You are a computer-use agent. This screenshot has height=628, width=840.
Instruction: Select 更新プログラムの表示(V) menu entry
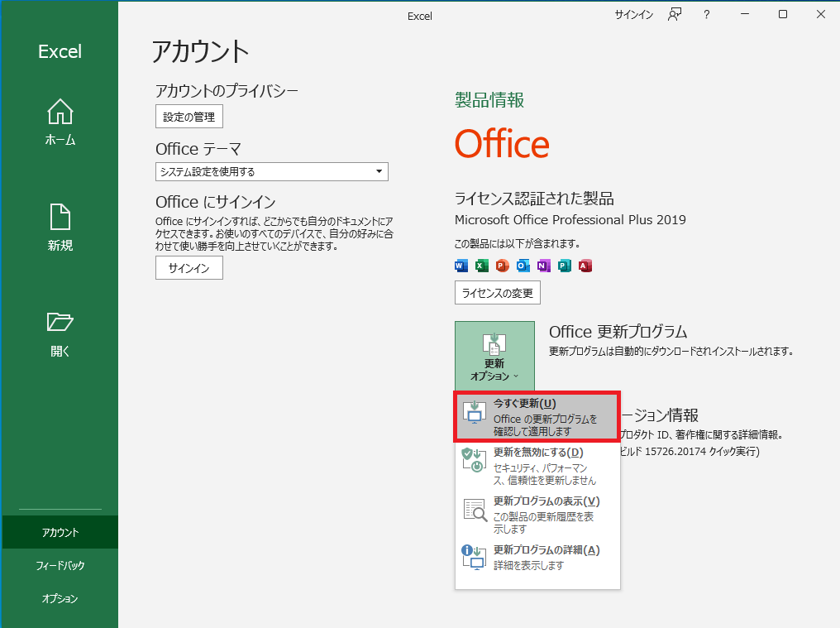537,515
